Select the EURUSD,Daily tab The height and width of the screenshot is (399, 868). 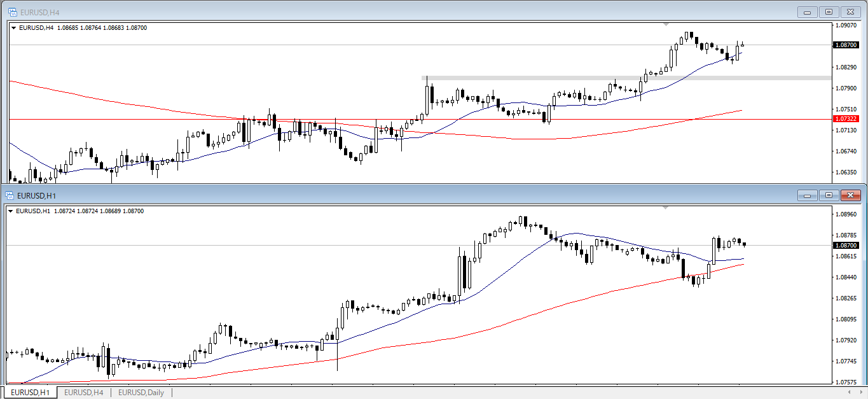click(141, 393)
